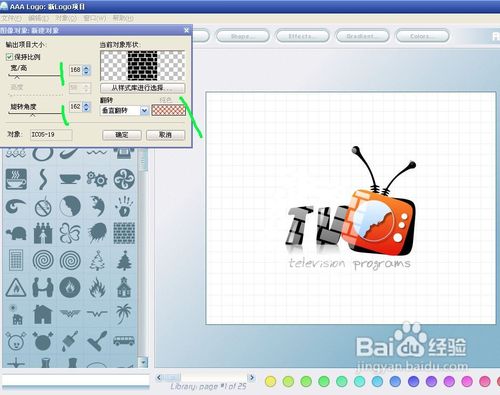Select the Christmas tree shape icon
The image size is (500, 395).
point(124,260)
